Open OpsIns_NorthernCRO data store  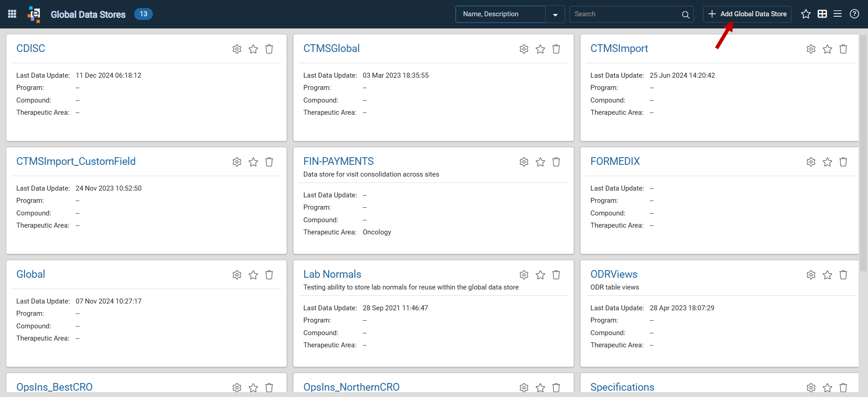[351, 387]
